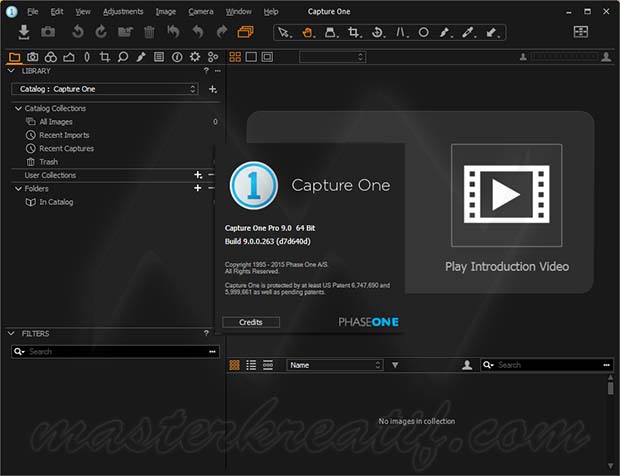
Task: Open the viewer toolbar empty dropdown
Action: tap(333, 57)
